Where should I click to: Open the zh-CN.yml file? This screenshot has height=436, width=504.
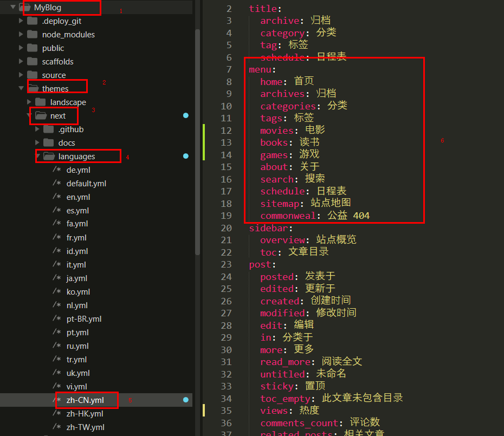(85, 400)
